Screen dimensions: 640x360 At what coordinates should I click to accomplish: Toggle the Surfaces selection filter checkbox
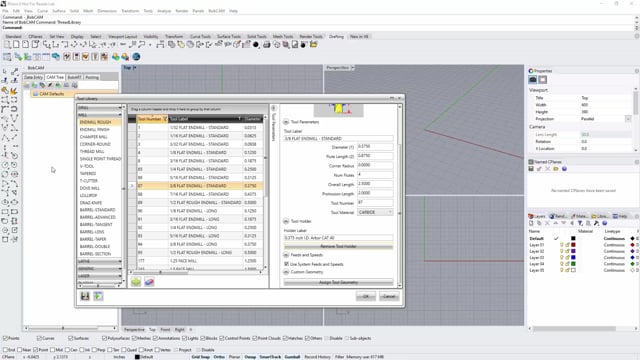pos(71,338)
